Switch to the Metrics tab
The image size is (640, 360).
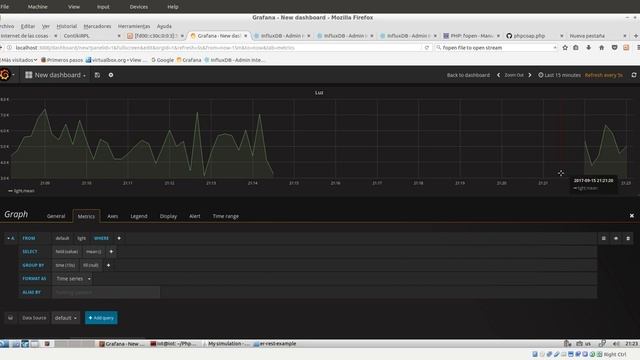pos(86,216)
